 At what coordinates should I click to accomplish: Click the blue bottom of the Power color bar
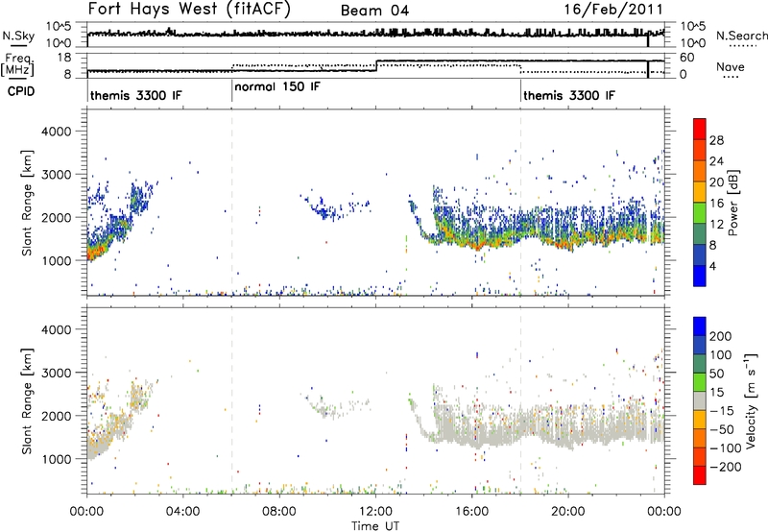coord(700,277)
